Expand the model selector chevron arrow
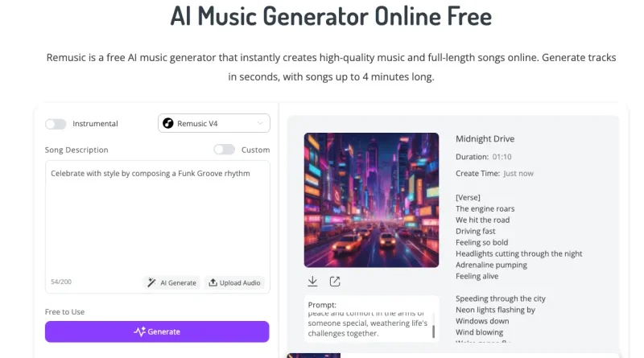This screenshot has width=644, height=358. coord(260,123)
